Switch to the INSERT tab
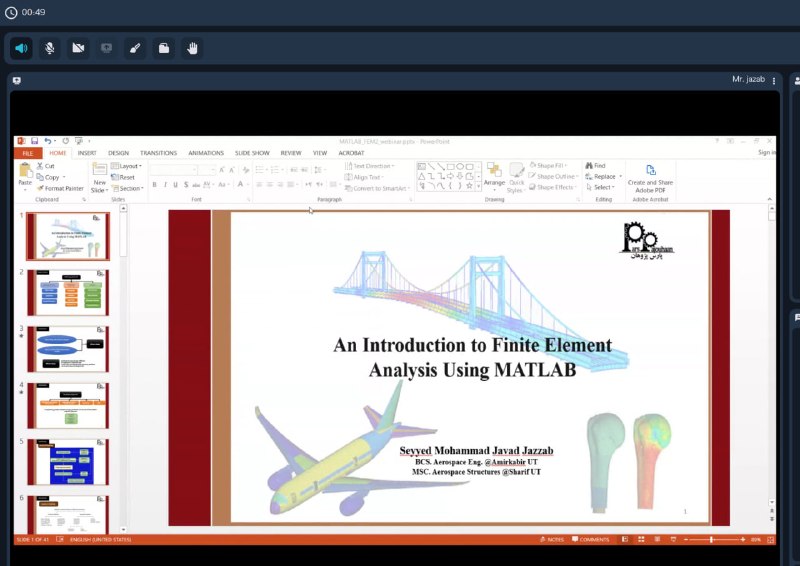Viewport: 800px width, 566px height. [x=87, y=153]
